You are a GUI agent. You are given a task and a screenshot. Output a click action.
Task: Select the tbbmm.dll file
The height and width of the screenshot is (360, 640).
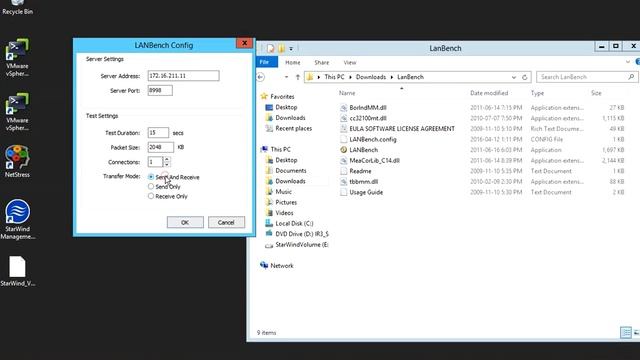[364, 182]
